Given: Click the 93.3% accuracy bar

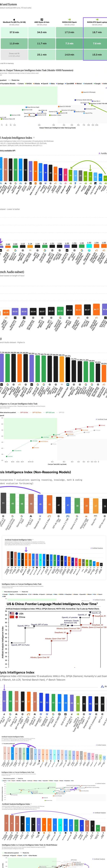Looking at the screenshot, I should point(32,369).
